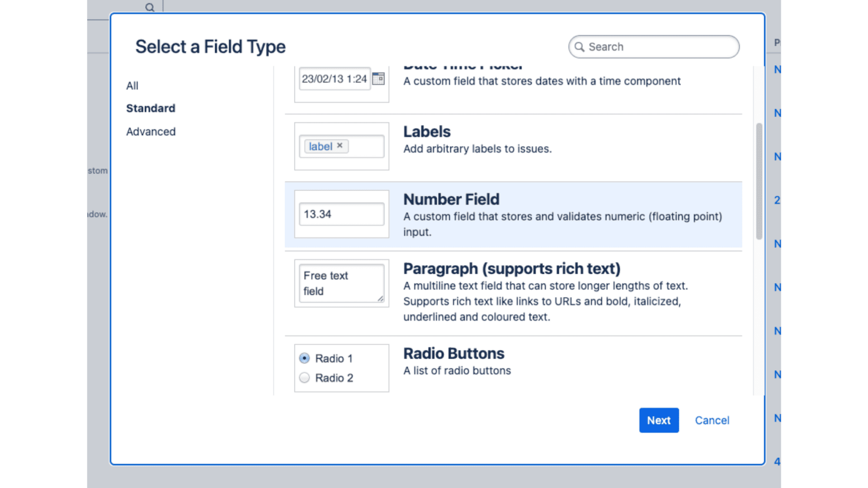Click the Next button
The width and height of the screenshot is (868, 488).
[659, 420]
